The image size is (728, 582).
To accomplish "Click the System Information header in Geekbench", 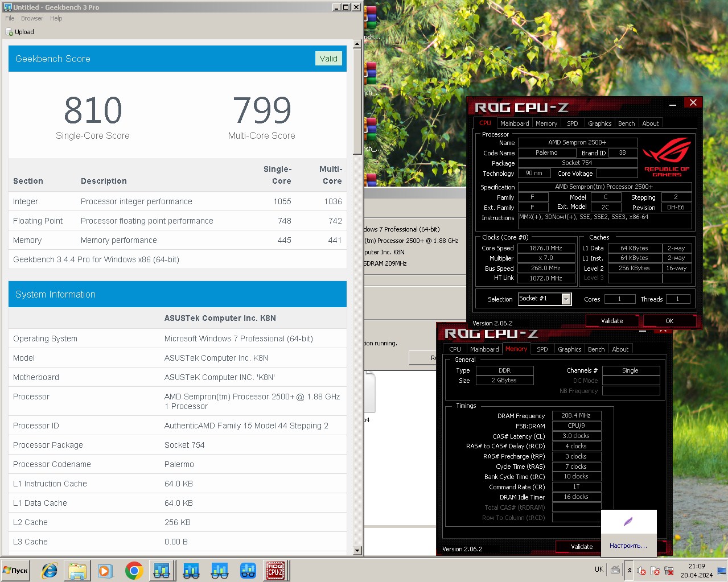I will pyautogui.click(x=178, y=294).
